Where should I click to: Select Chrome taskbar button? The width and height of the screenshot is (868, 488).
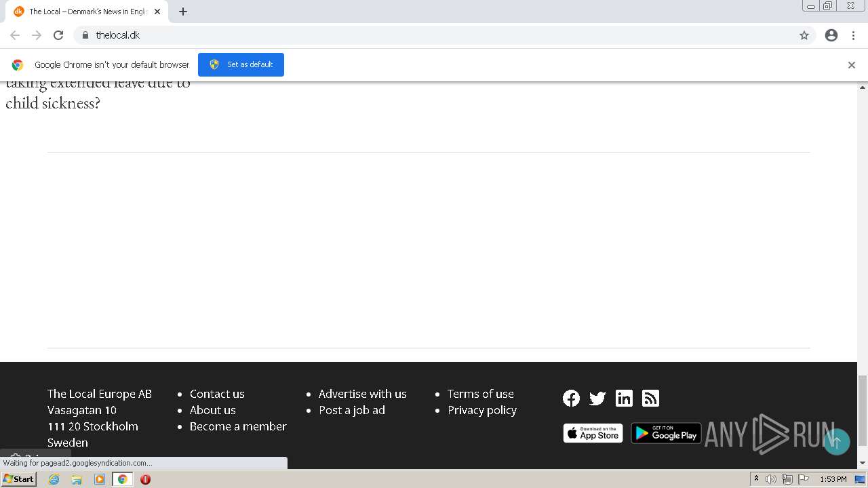pyautogui.click(x=122, y=479)
